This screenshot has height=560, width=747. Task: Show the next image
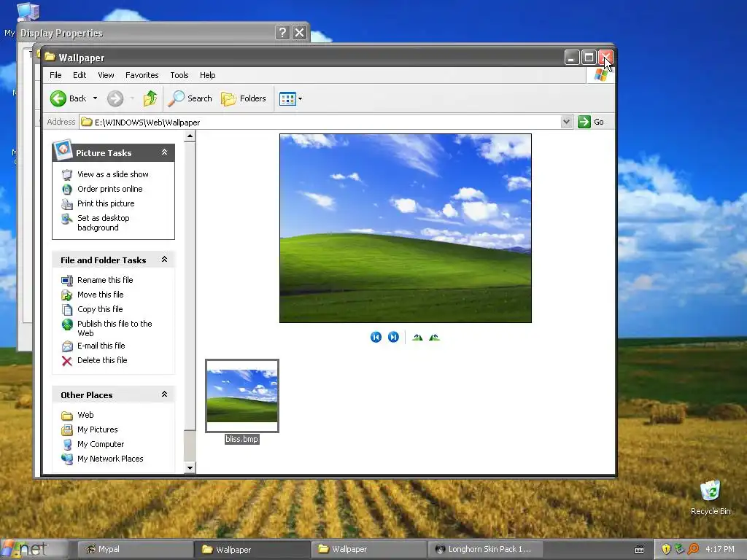[393, 337]
